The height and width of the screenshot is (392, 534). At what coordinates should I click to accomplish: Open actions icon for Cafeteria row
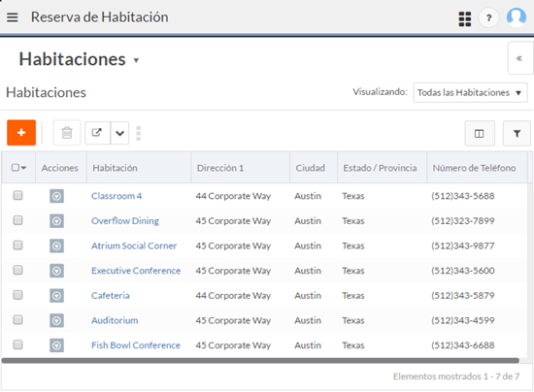point(56,296)
